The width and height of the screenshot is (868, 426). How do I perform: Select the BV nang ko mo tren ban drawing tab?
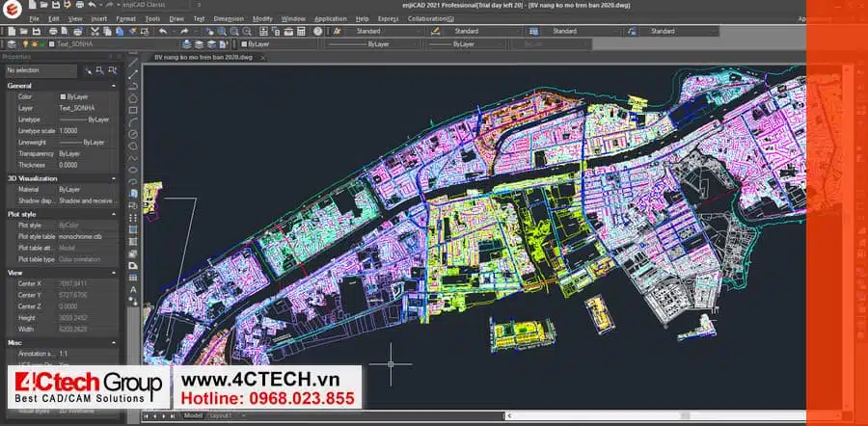click(203, 58)
